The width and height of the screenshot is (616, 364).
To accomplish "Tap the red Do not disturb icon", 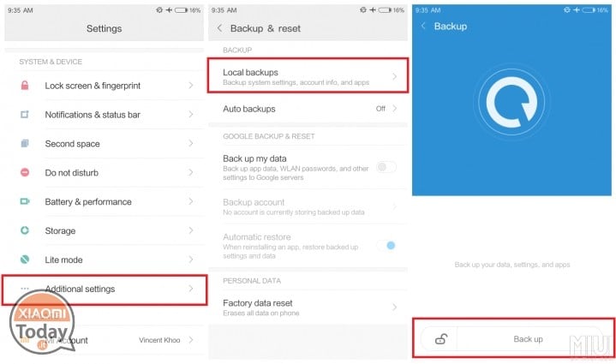I will tap(25, 172).
